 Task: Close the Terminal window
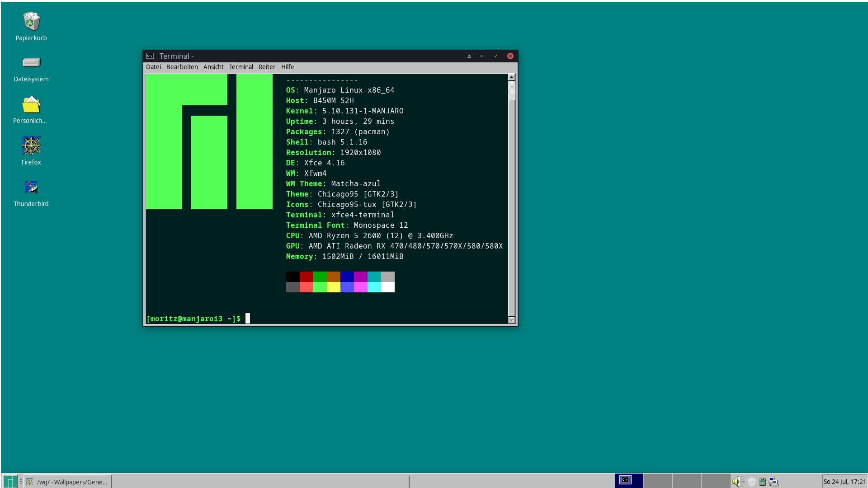coord(510,56)
